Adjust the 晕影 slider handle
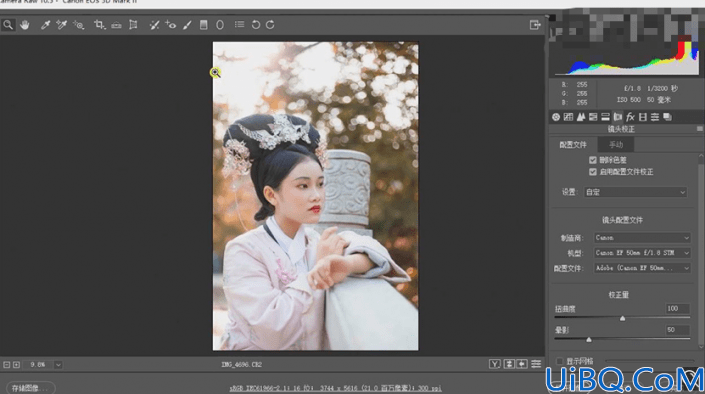Viewport: 705px width, 394px height. [x=589, y=340]
